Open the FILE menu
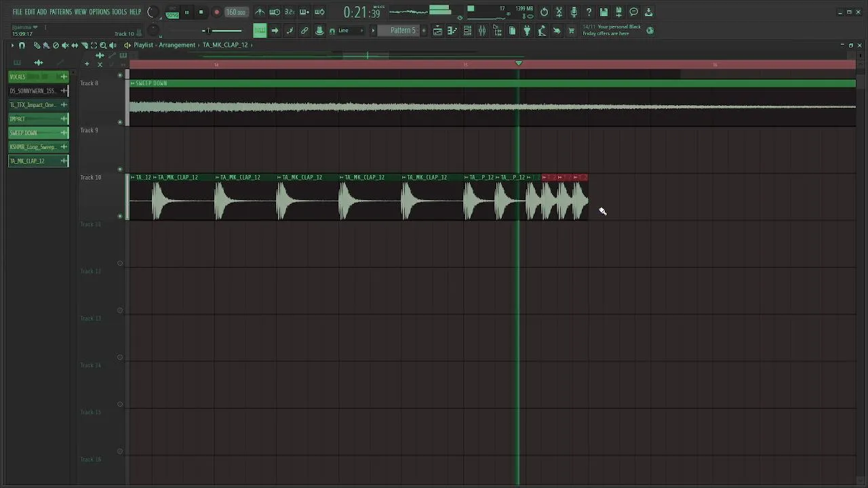868x488 pixels. [18, 12]
